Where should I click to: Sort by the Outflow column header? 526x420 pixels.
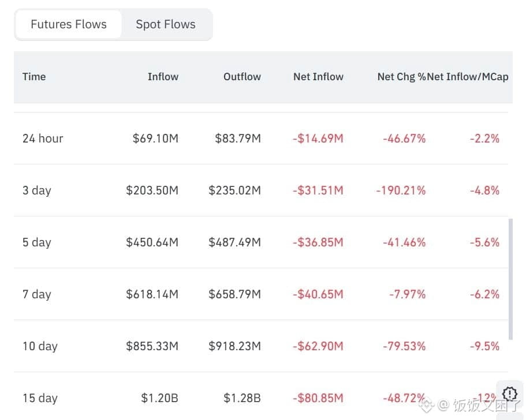tap(242, 77)
